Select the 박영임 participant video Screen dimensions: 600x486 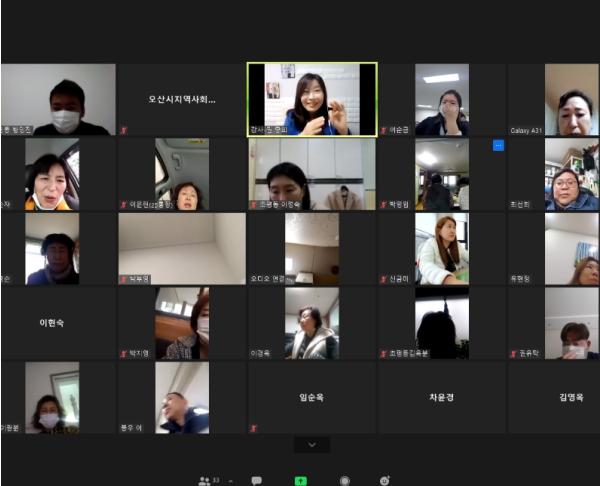click(442, 174)
